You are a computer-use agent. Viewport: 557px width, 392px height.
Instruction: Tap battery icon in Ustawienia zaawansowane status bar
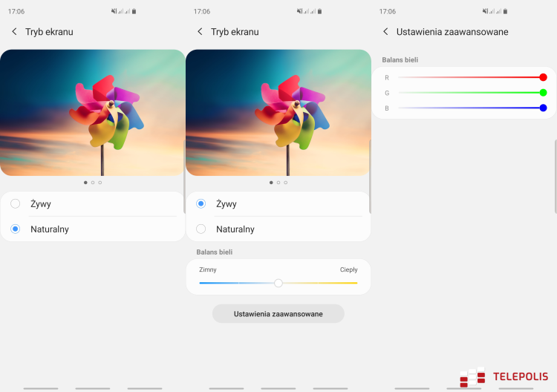(505, 12)
